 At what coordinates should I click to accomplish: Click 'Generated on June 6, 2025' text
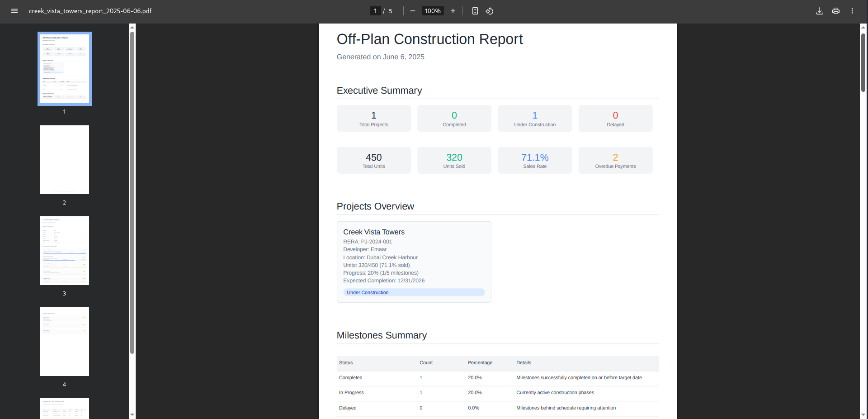[381, 57]
